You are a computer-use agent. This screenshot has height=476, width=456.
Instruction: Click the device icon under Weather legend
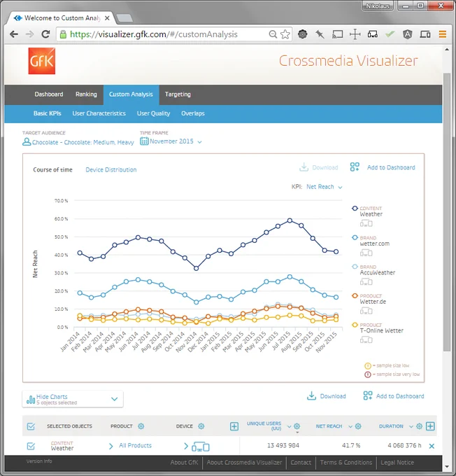366,224
